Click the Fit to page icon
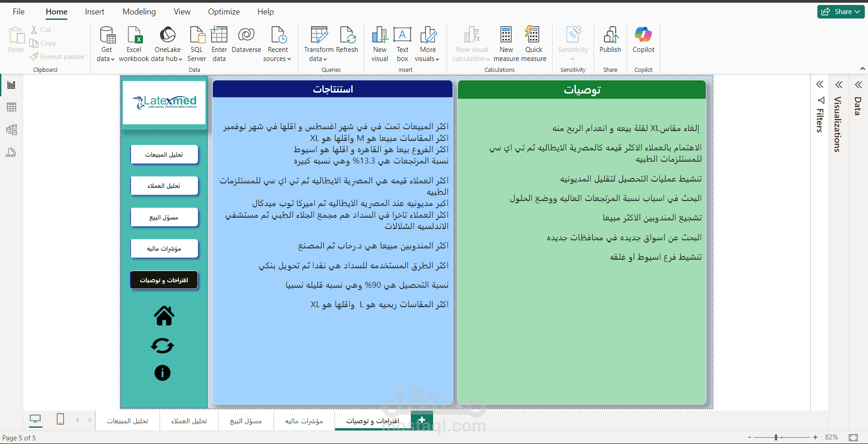The height and width of the screenshot is (444, 868). [853, 437]
